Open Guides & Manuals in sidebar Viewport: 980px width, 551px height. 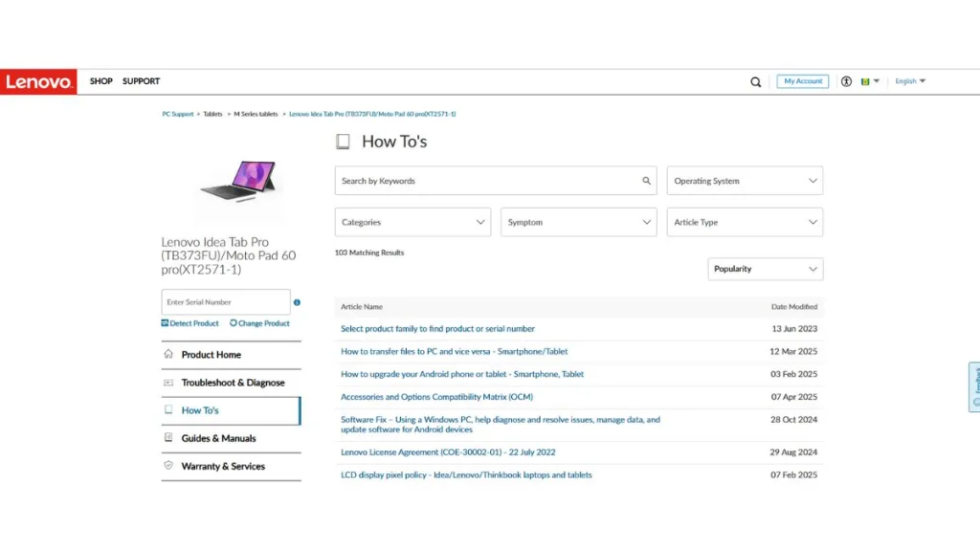point(218,438)
